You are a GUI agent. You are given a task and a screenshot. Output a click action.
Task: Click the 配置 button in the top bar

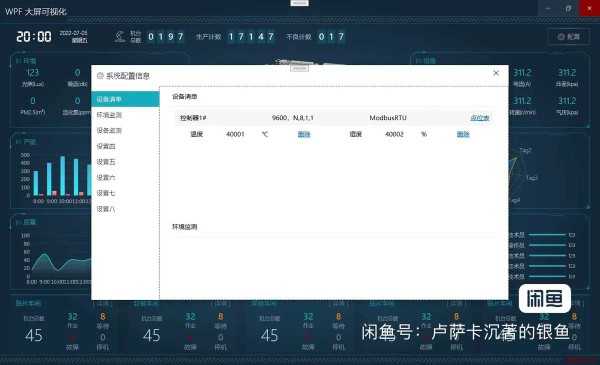click(569, 37)
